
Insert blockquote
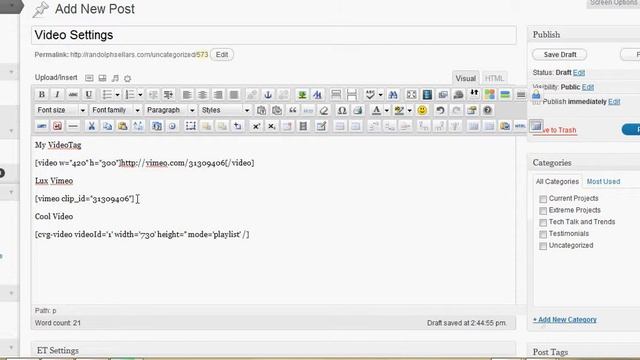pos(293,110)
